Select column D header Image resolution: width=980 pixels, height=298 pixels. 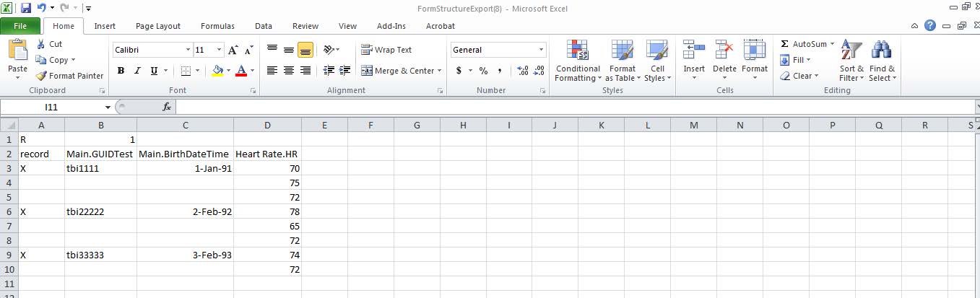tap(268, 125)
